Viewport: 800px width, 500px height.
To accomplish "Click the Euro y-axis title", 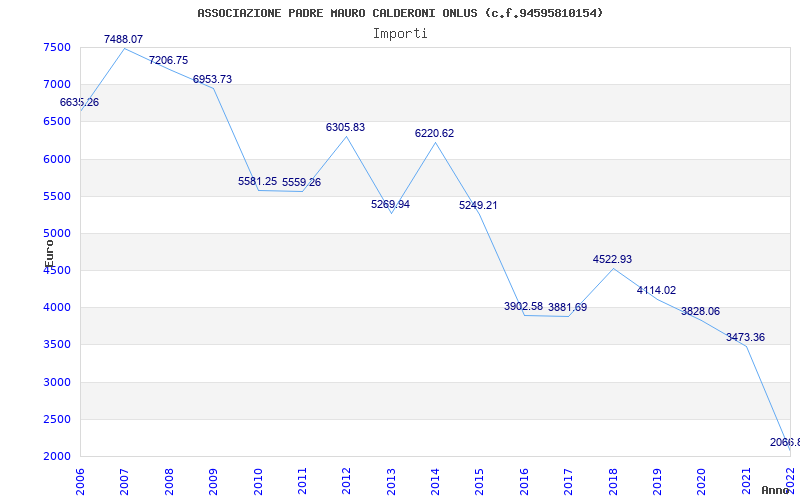I will coord(49,254).
